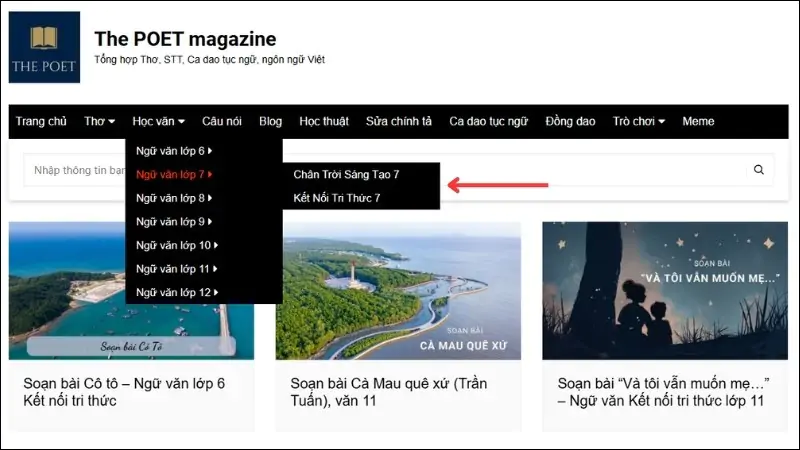The height and width of the screenshot is (450, 800).
Task: Open the Cà Mau quê xứ thumbnail
Action: 398,290
